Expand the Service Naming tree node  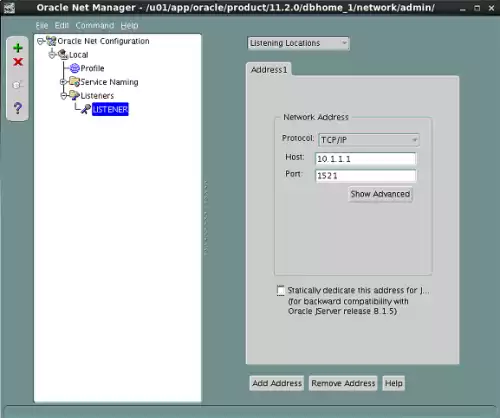point(63,82)
